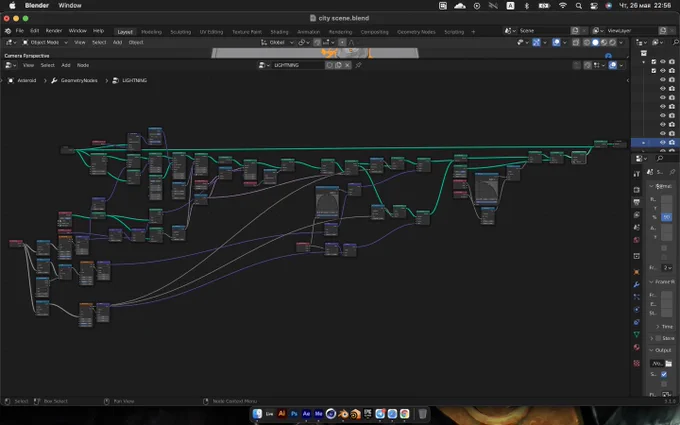Adjust the resolution percentage slider
Image resolution: width=680 pixels, height=425 pixels.
667,217
